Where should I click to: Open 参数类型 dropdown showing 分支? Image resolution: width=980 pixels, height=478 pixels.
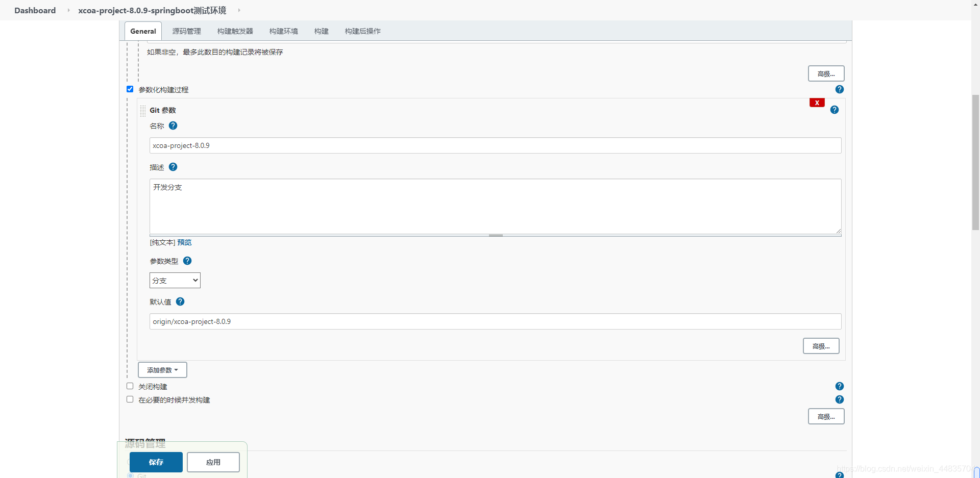tap(175, 280)
